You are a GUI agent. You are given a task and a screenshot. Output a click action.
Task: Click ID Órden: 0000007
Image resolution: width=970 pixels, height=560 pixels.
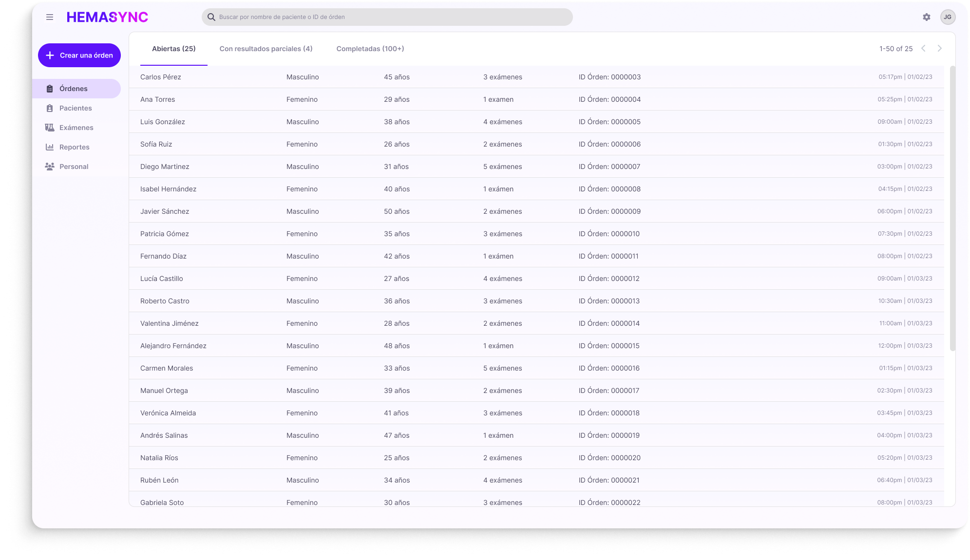(609, 167)
